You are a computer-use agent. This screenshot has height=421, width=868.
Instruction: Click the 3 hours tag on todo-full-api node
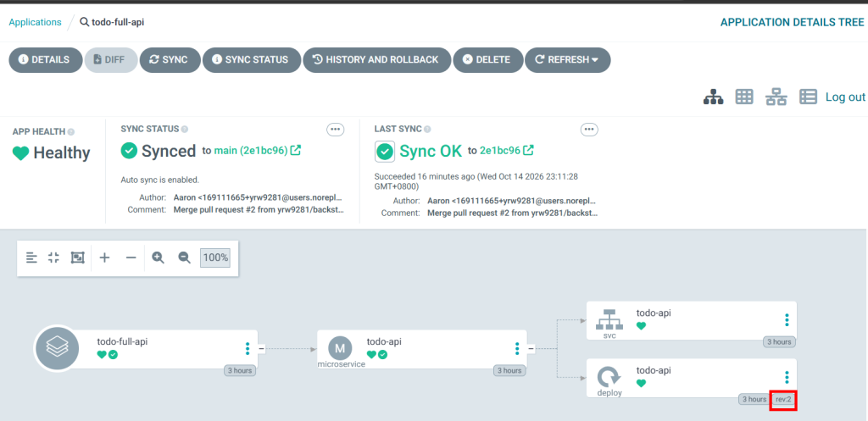(x=240, y=371)
